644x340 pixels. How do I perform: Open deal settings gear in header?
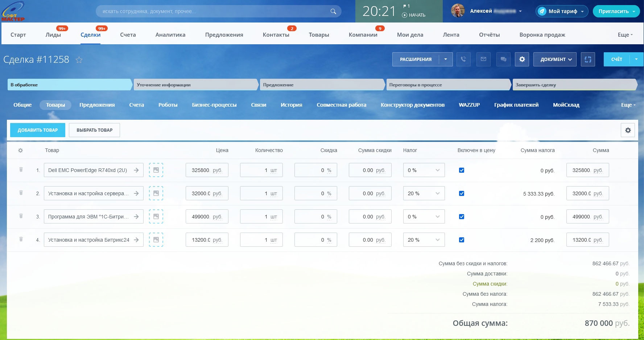point(522,59)
